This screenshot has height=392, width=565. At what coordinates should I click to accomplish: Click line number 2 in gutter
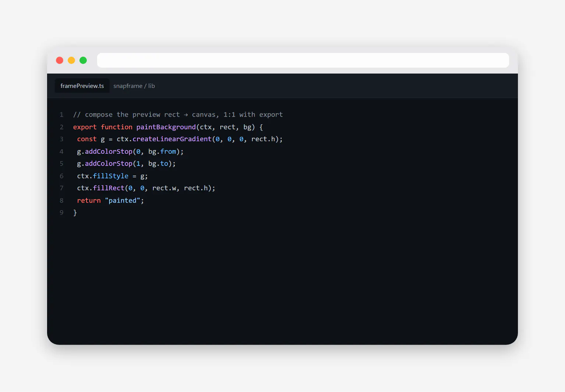click(x=61, y=127)
